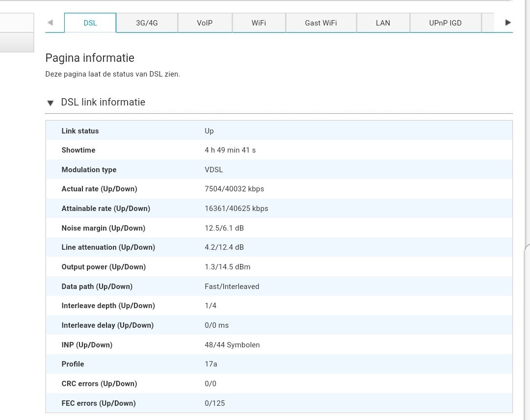This screenshot has height=420, width=530.
Task: Select the LAN tab
Action: (383, 23)
